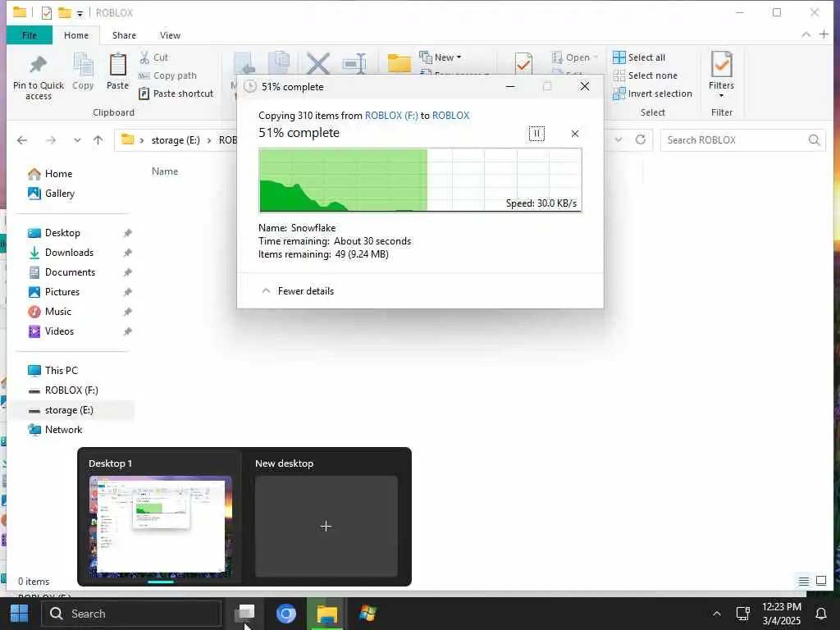Select the Desktop 1 thumbnail
840x630 pixels.
[x=161, y=526]
